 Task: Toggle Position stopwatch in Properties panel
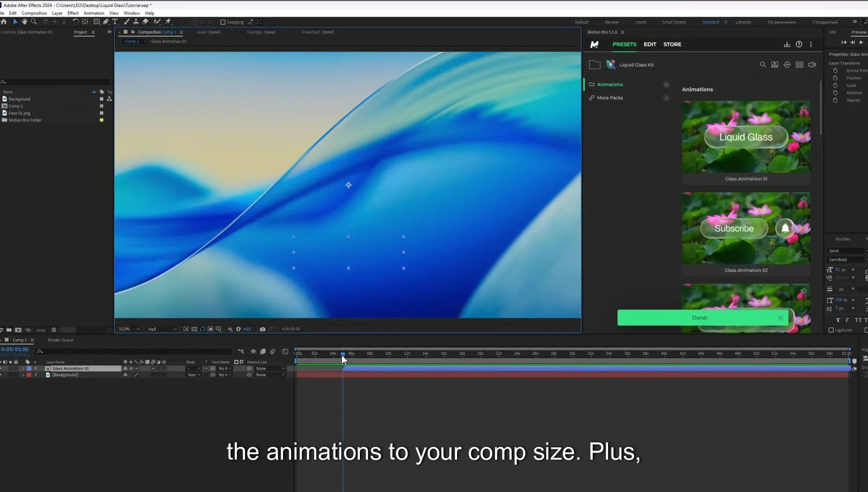[x=835, y=78]
